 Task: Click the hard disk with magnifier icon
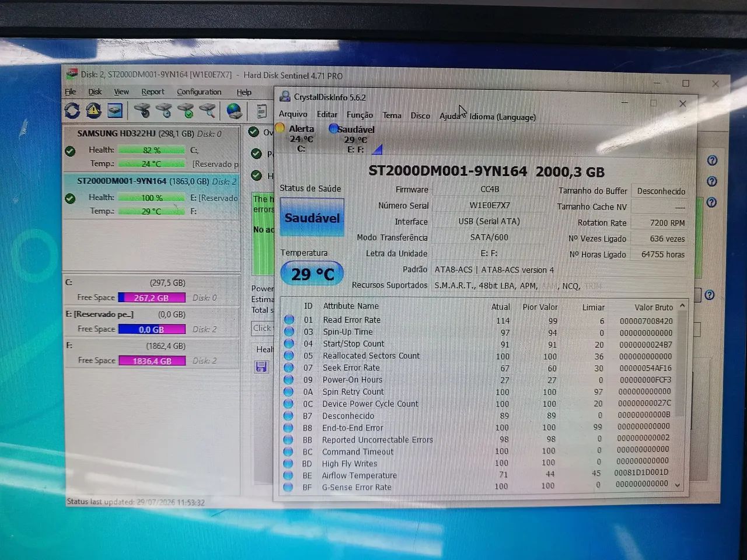[x=208, y=110]
